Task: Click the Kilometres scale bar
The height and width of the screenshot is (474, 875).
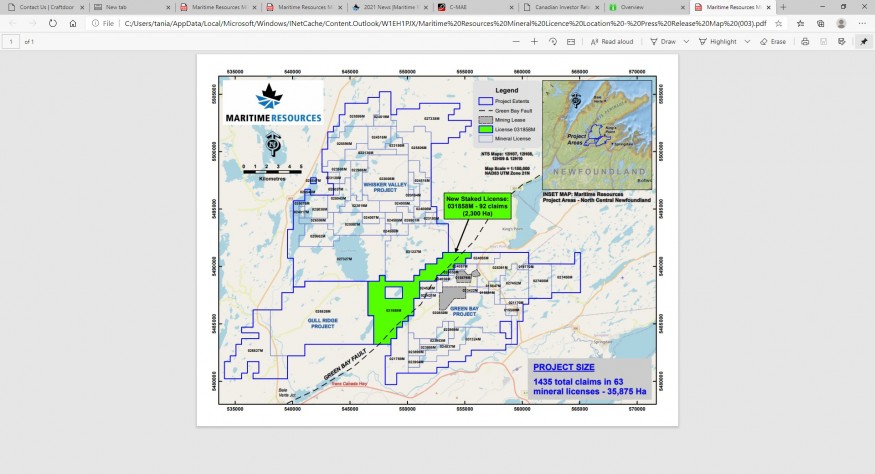Action: tap(272, 173)
